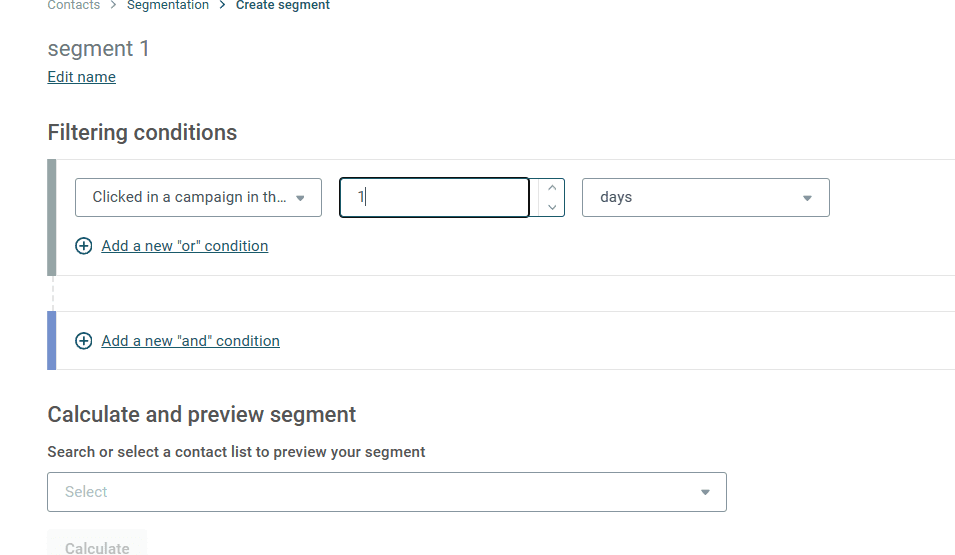Click Create segment in the breadcrumb
This screenshot has width=955, height=555.
pos(283,6)
